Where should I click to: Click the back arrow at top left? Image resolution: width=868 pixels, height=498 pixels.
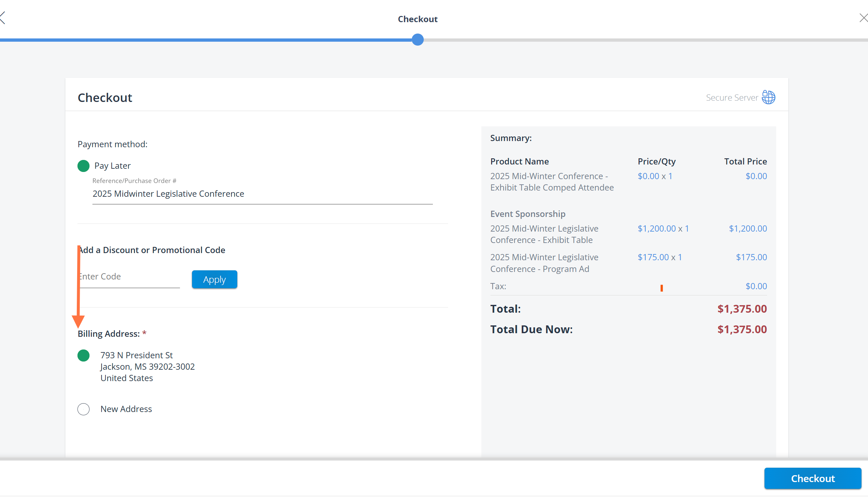pyautogui.click(x=3, y=18)
